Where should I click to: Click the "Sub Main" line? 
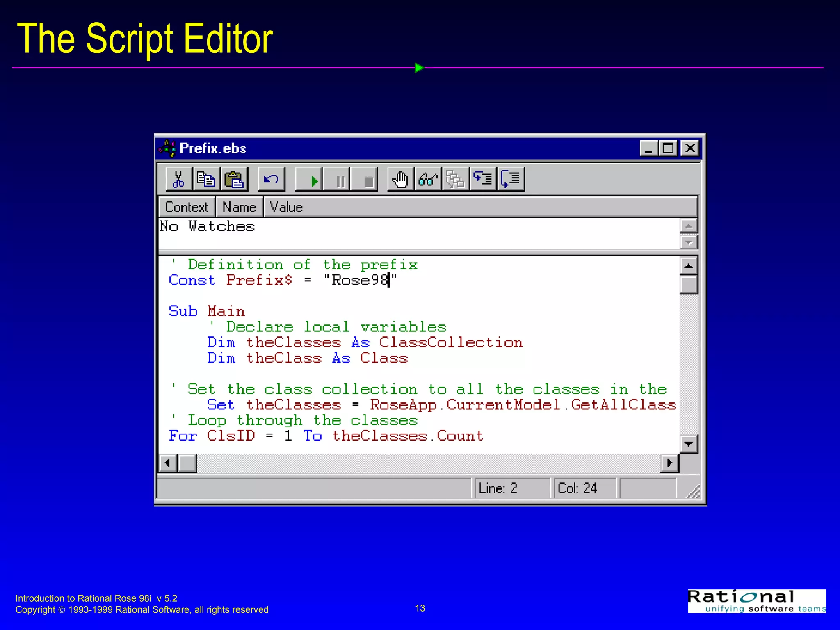[207, 311]
